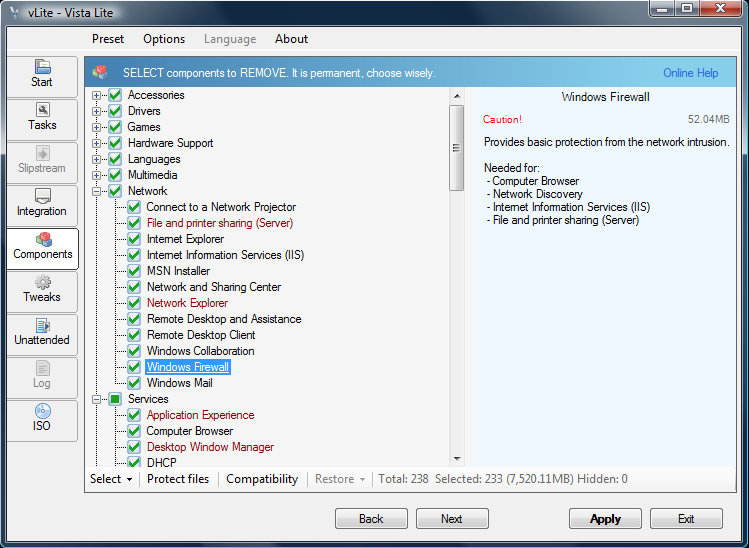Open the Tweaks page with the gear icon
Viewport: 749px width, 548px height.
[42, 291]
